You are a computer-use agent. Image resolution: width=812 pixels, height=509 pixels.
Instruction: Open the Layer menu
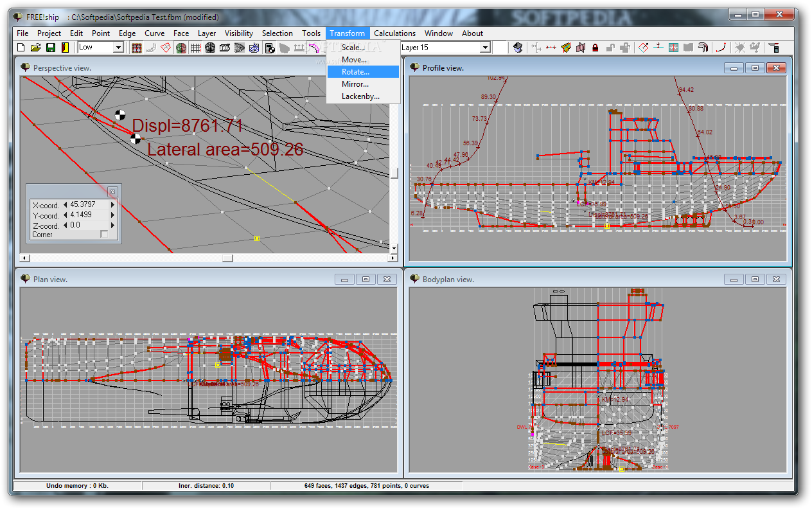tap(207, 33)
